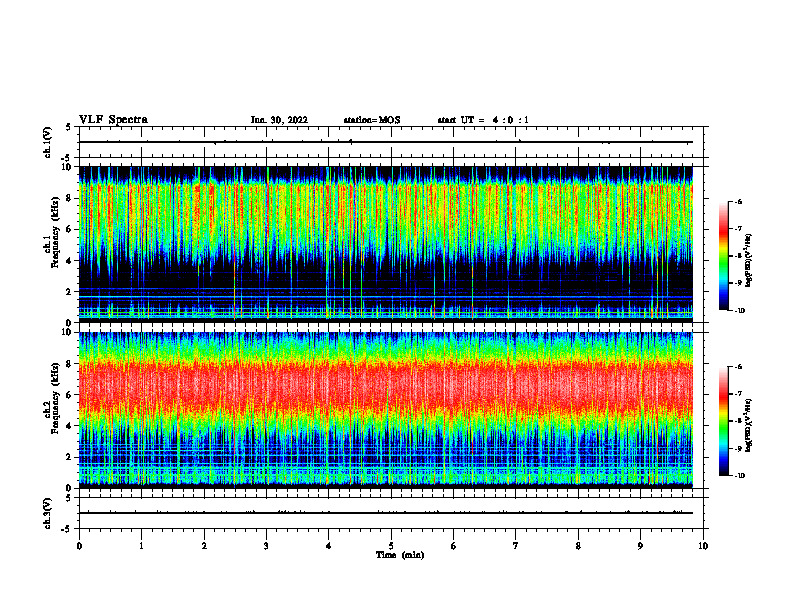The width and height of the screenshot is (792, 612).
Task: Click the "Time (min)" axis label
Action: pos(400,555)
